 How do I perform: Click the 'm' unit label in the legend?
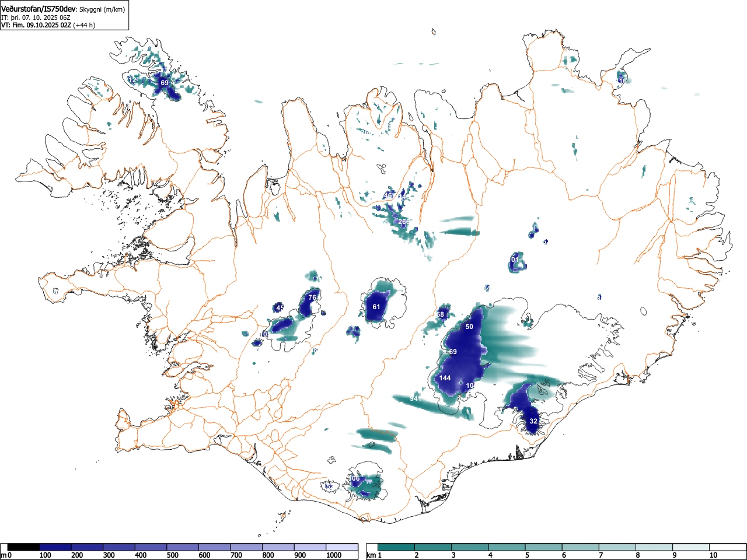[x=4, y=555]
